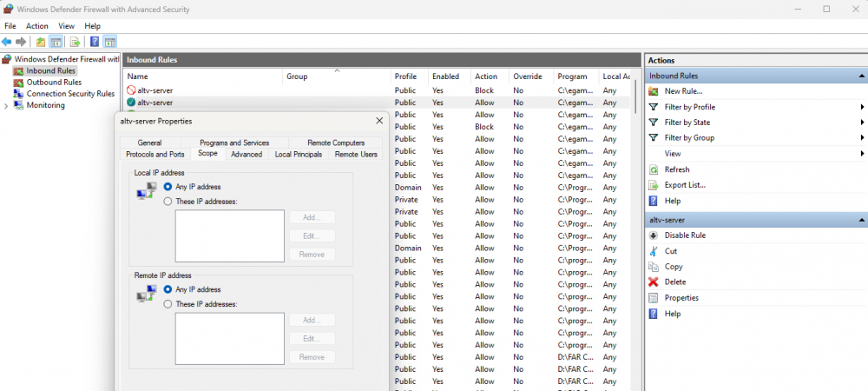Click the Remote IP addresses list box

(x=230, y=338)
